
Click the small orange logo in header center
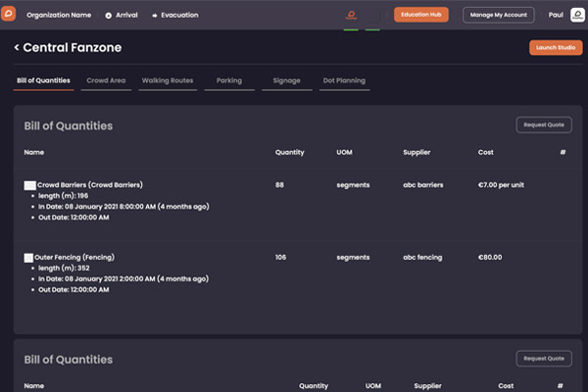tap(351, 15)
